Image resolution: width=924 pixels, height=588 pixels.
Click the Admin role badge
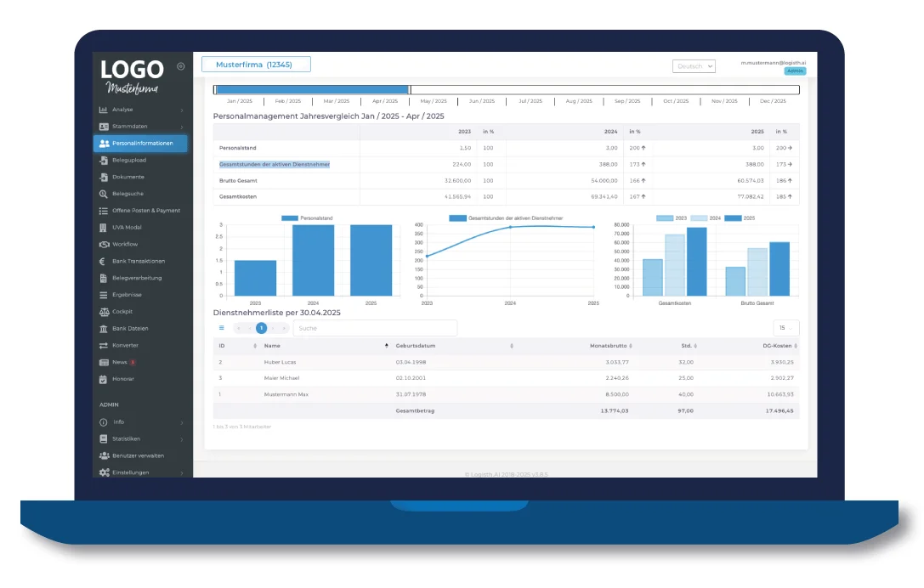(795, 71)
